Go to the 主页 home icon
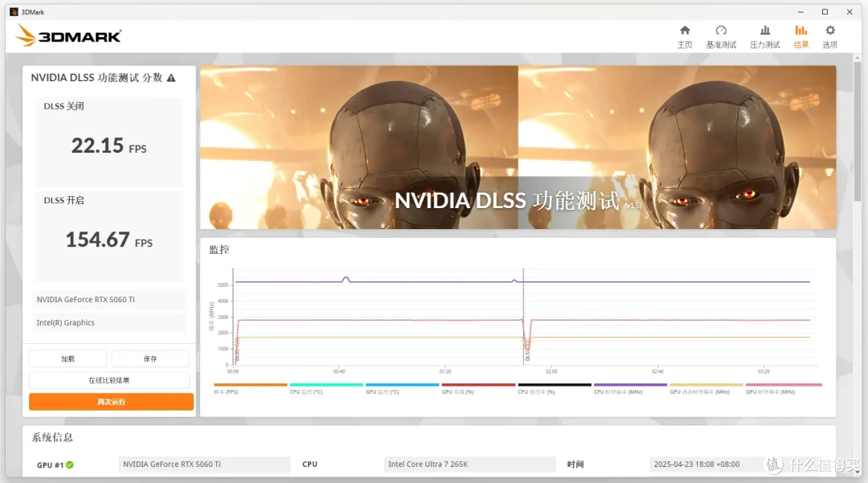 (x=684, y=31)
